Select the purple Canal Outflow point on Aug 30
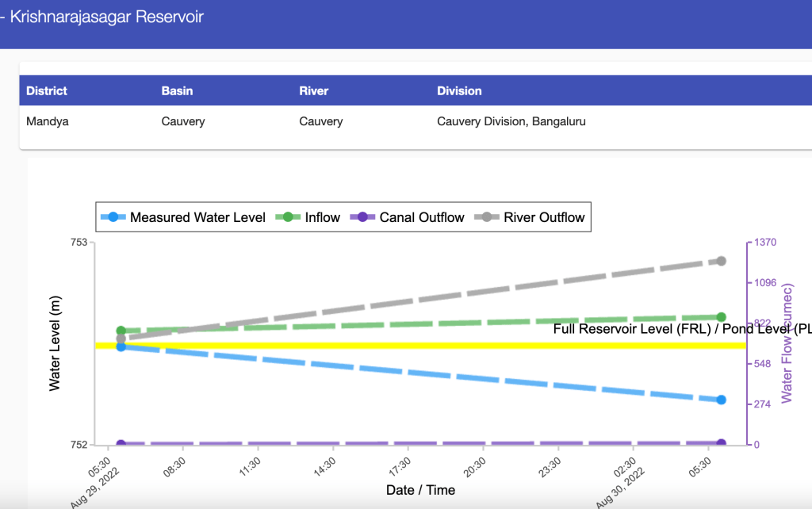812x509 pixels. click(x=721, y=443)
